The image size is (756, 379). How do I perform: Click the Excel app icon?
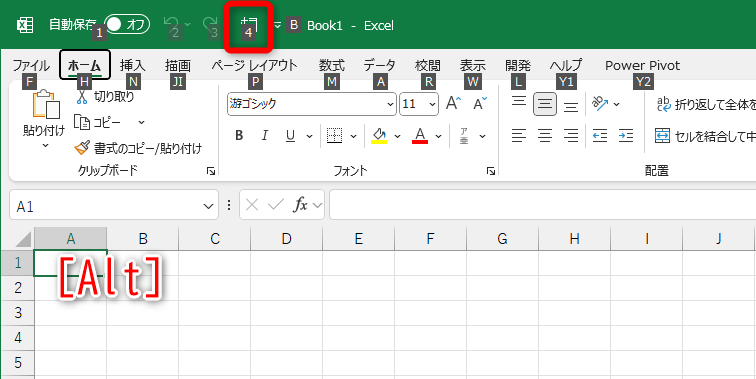click(x=25, y=25)
